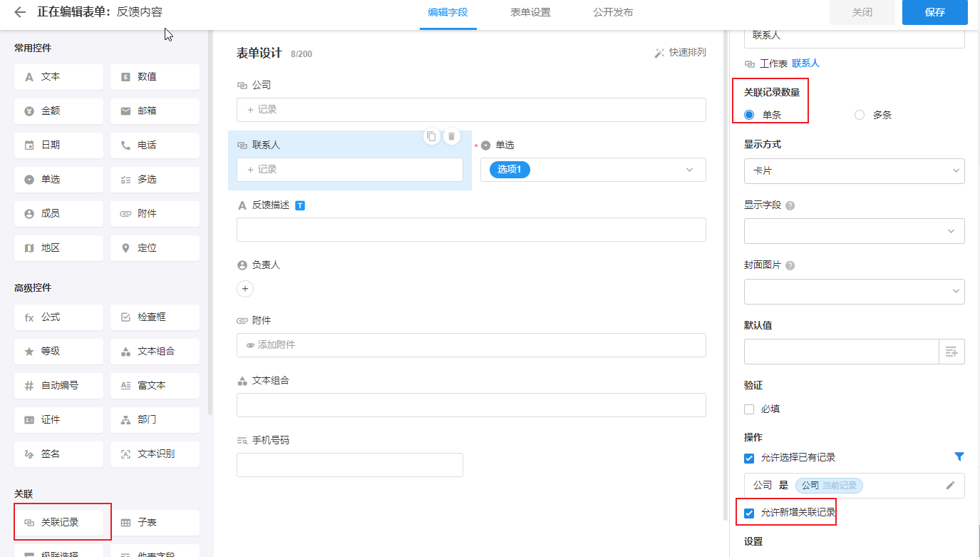Click 显示字段 help question mark icon
Image resolution: width=980 pixels, height=557 pixels.
(x=790, y=205)
